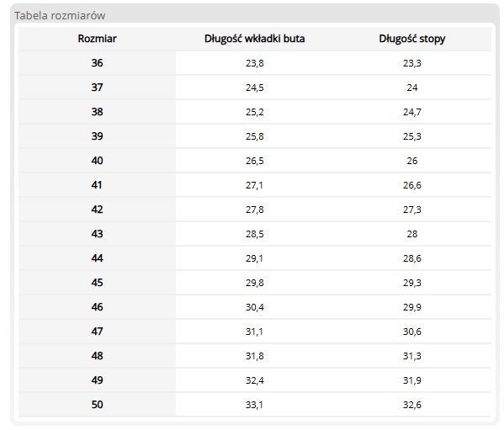Select size 48 row label
504x430 pixels.
97,356
